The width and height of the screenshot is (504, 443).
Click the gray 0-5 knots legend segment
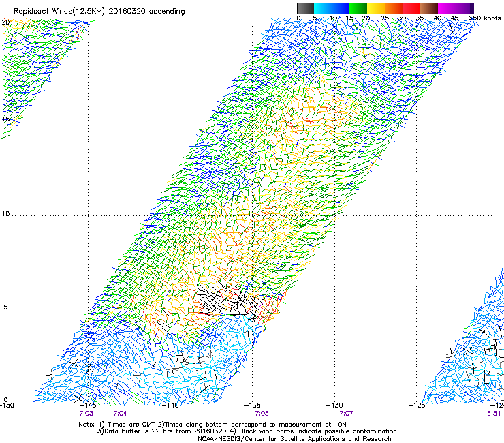[305, 8]
